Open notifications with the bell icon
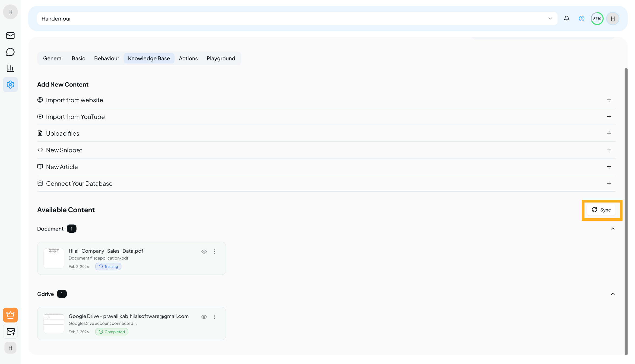Image resolution: width=635 pixels, height=364 pixels. (567, 18)
